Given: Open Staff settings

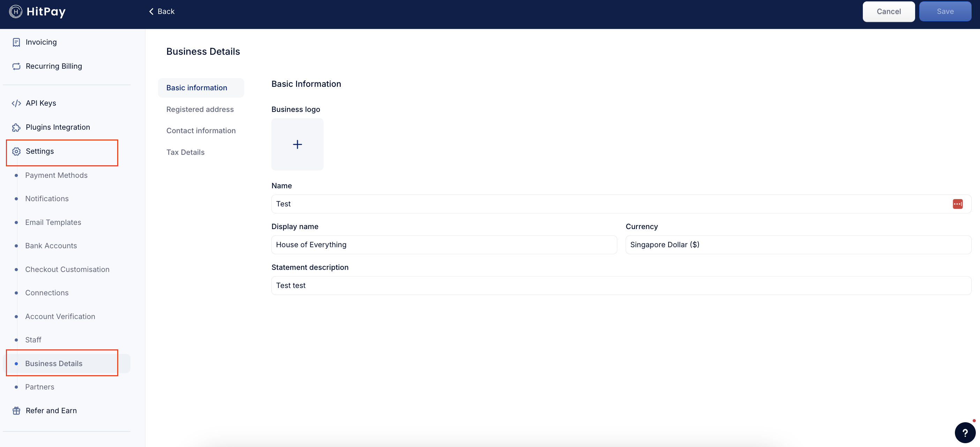Looking at the screenshot, I should coord(33,340).
